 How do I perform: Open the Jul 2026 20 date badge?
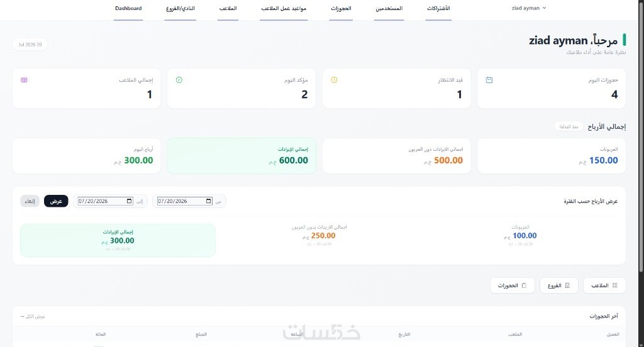point(30,45)
